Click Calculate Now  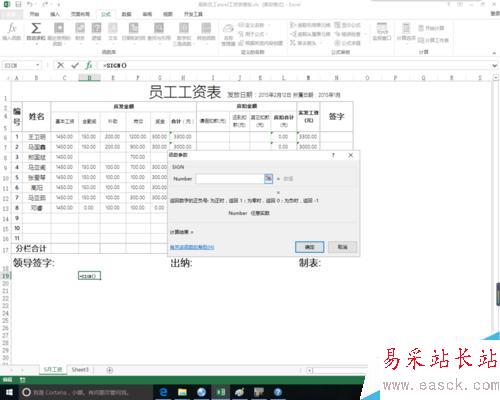tap(431, 28)
